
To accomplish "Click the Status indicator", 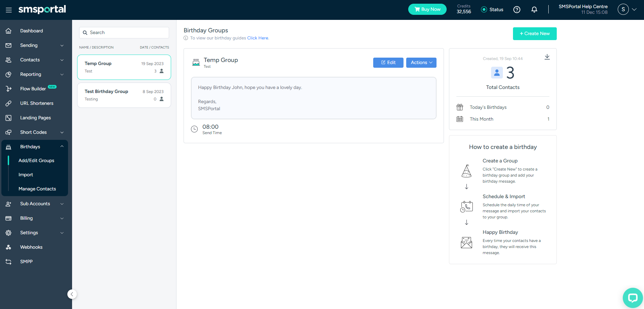I will pos(492,9).
